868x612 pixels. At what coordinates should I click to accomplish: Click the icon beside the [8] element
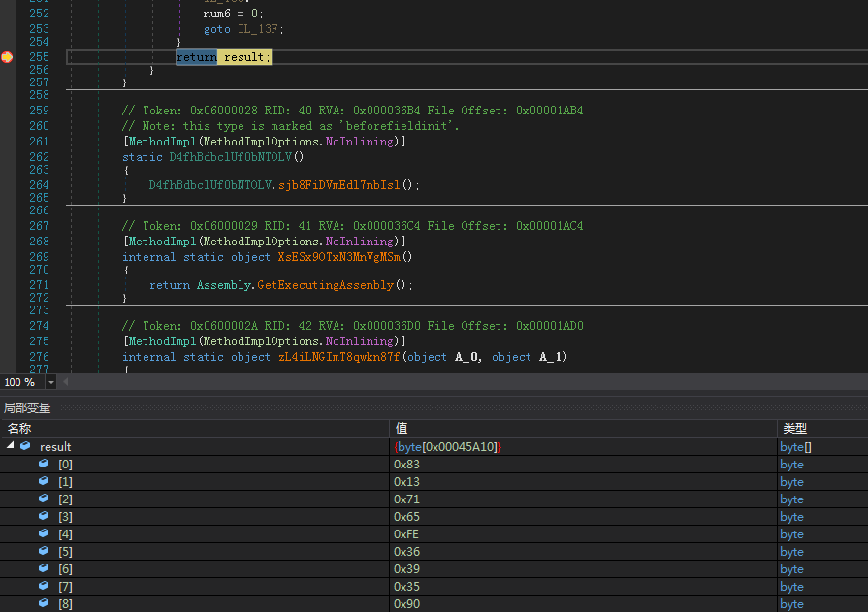coord(44,603)
